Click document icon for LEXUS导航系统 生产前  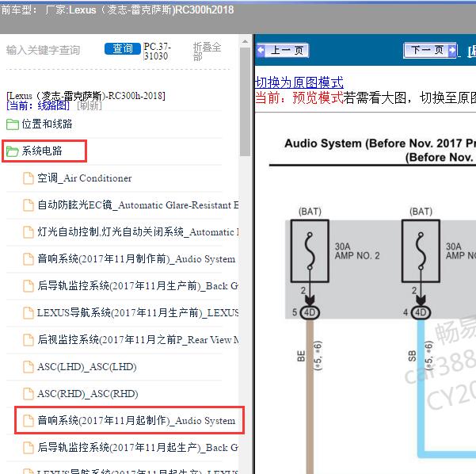pos(29,313)
